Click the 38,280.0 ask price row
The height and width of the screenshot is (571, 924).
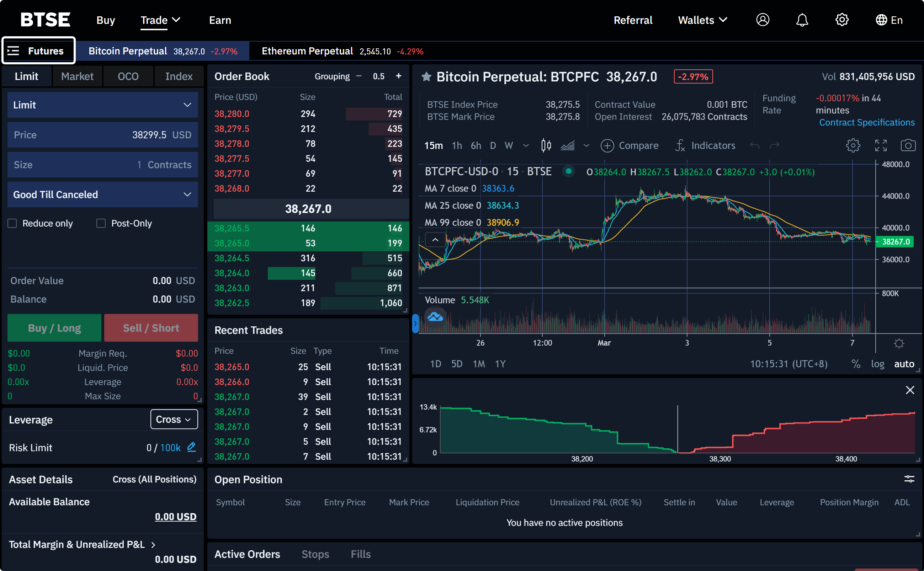pyautogui.click(x=308, y=114)
